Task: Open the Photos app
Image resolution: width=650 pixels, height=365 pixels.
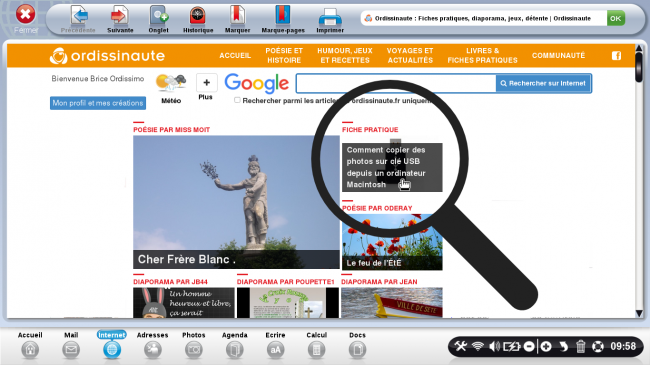Action: point(194,345)
